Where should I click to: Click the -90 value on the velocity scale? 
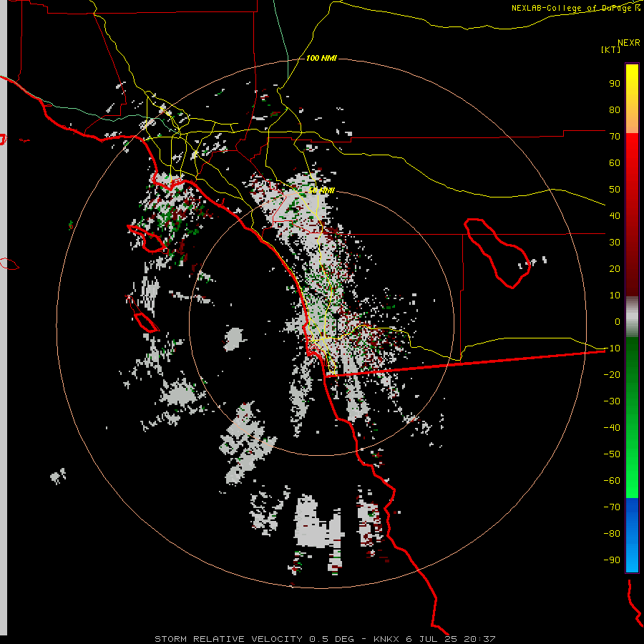612,560
